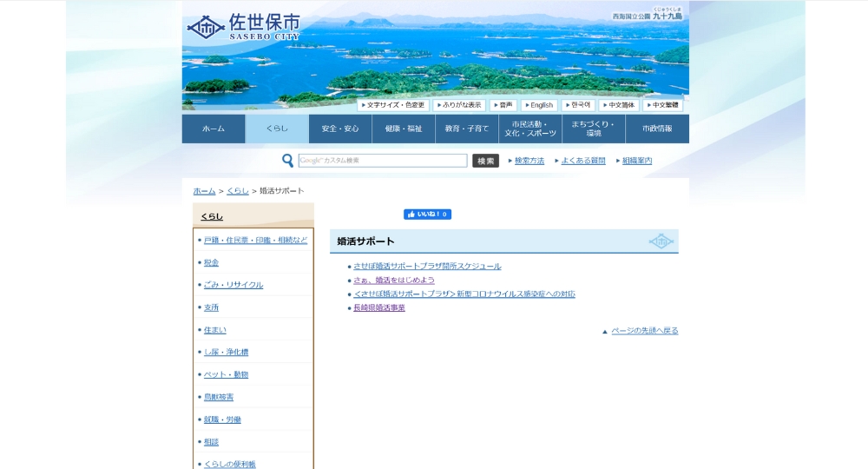
Task: Click the Google custom search field
Action: pos(383,161)
